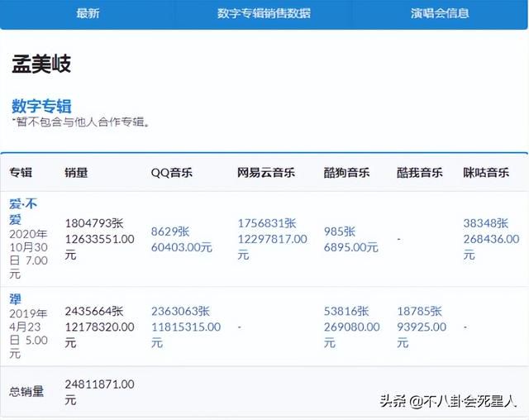529x420 pixels.
Task: Click 网易云音乐 sales 1756831张 link
Action: 267,223
